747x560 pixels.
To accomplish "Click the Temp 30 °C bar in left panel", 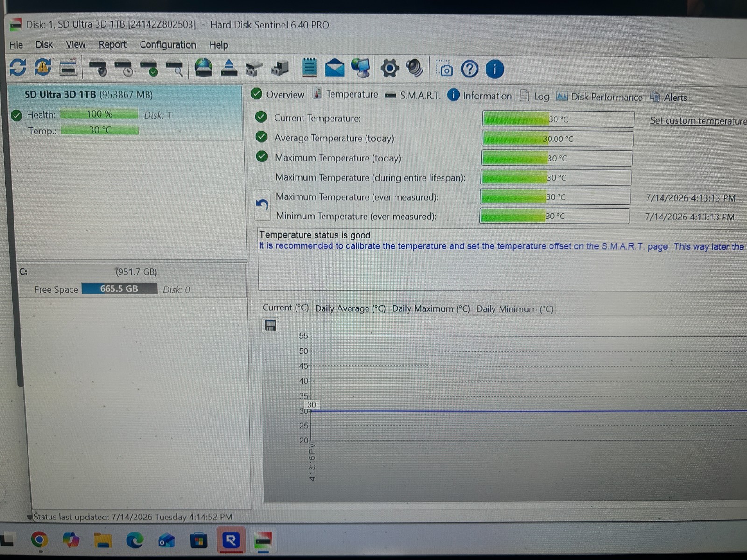I will (100, 130).
